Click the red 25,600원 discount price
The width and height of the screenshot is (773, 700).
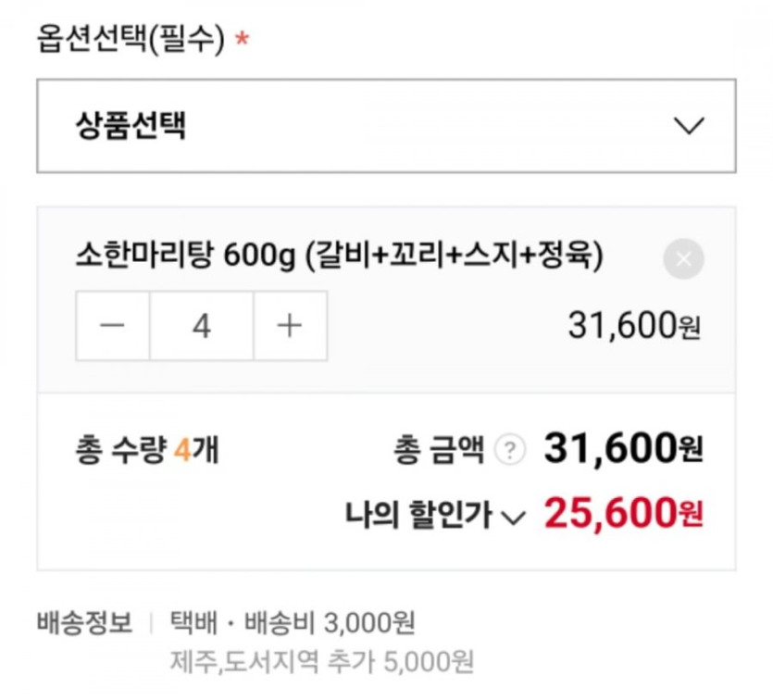(x=623, y=512)
